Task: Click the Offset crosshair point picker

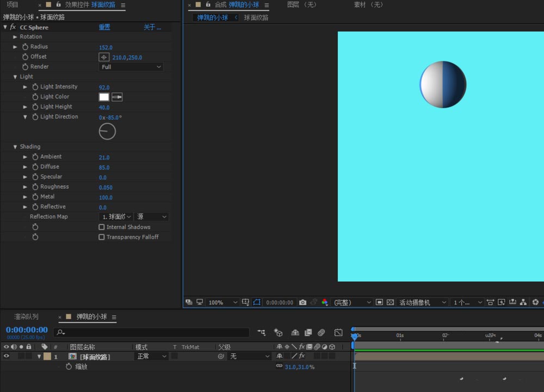Action: [x=104, y=57]
